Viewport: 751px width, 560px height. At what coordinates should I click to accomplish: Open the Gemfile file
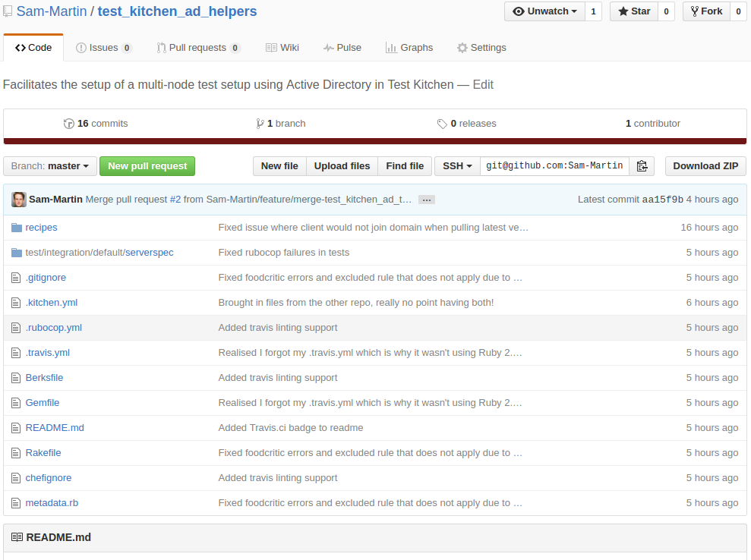(43, 402)
